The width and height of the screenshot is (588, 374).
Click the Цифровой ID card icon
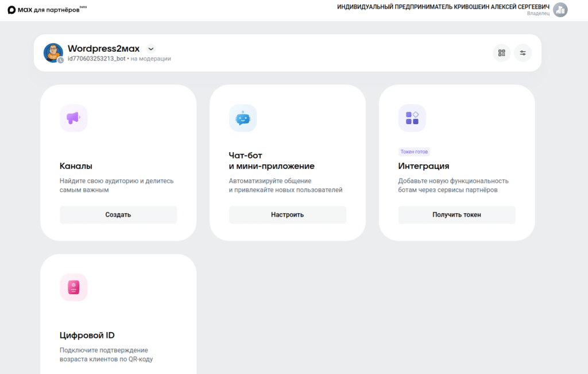click(73, 287)
